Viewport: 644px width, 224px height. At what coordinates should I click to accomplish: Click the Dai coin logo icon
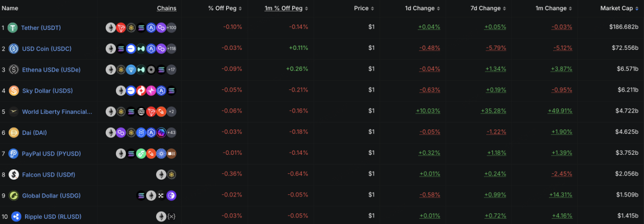[13, 133]
